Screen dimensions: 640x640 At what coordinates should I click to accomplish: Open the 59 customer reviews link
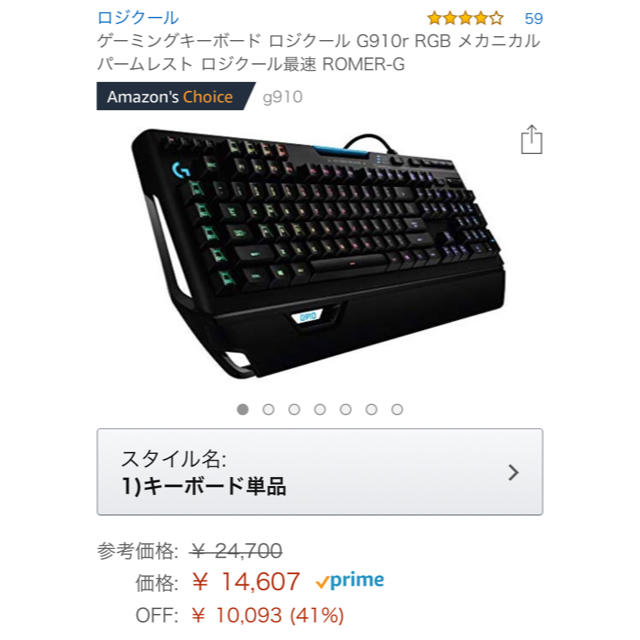533,18
